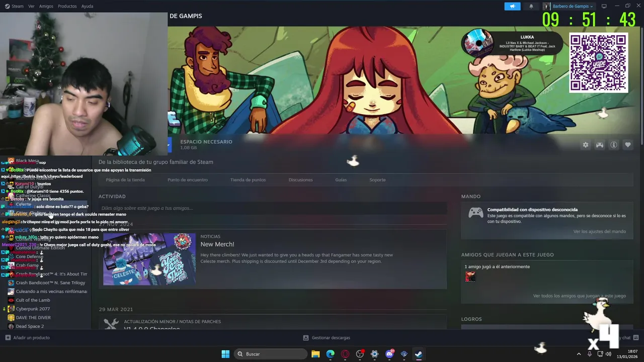Select Dead Space 2 in library
The width and height of the screenshot is (644, 362).
pos(30,326)
